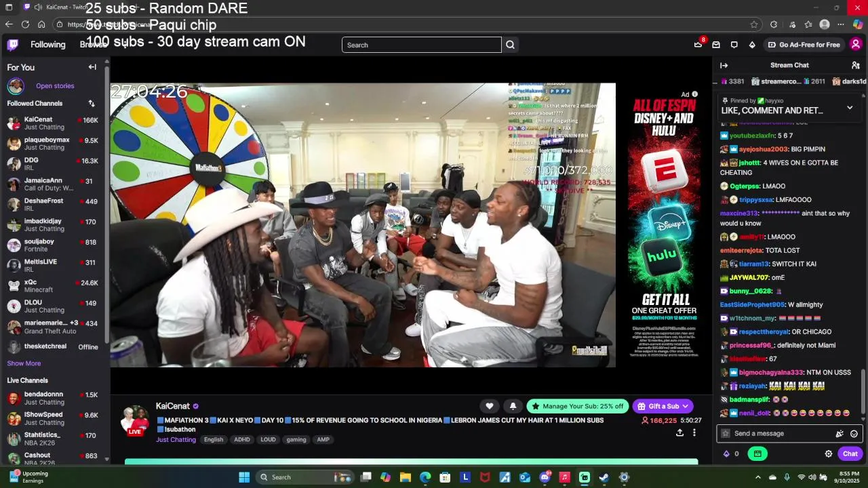This screenshot has height=488, width=868.
Task: Open IShowSpeed in Live Channels
Action: [x=54, y=418]
